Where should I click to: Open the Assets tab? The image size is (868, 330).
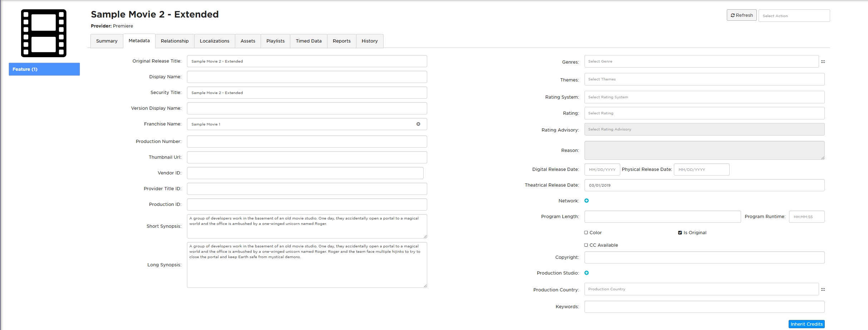coord(248,41)
